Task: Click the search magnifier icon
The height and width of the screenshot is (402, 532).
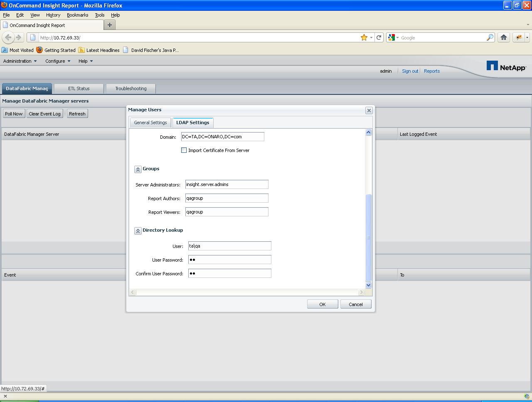Action: (490, 37)
